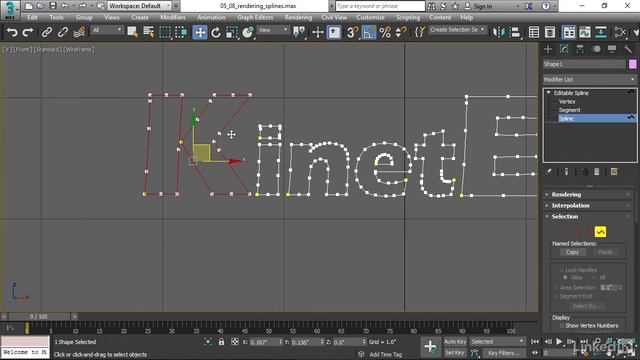Toggle Percent Snap icon

pos(385,32)
